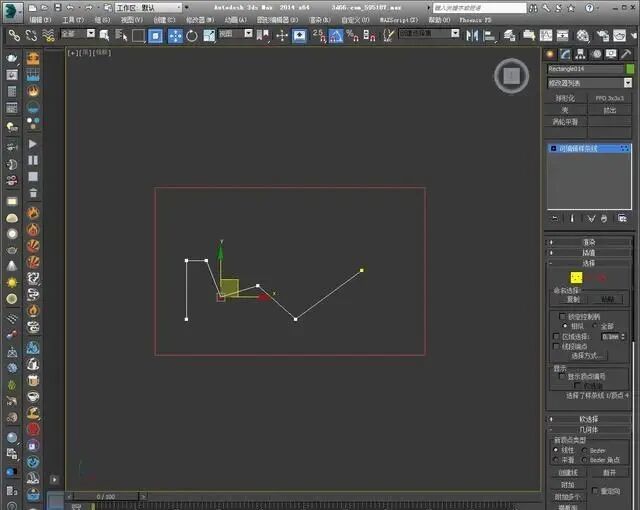This screenshot has width=640, height=510.
Task: Open the Create panel star tab
Action: (550, 54)
